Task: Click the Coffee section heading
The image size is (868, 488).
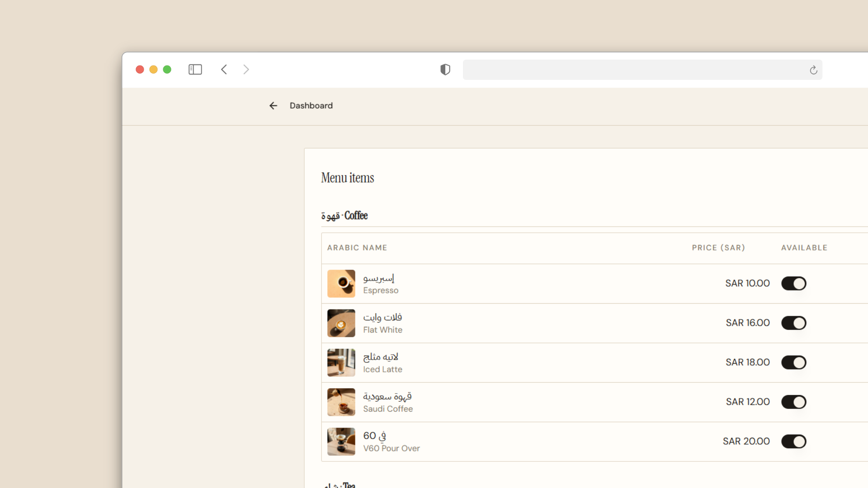Action: [x=344, y=216]
